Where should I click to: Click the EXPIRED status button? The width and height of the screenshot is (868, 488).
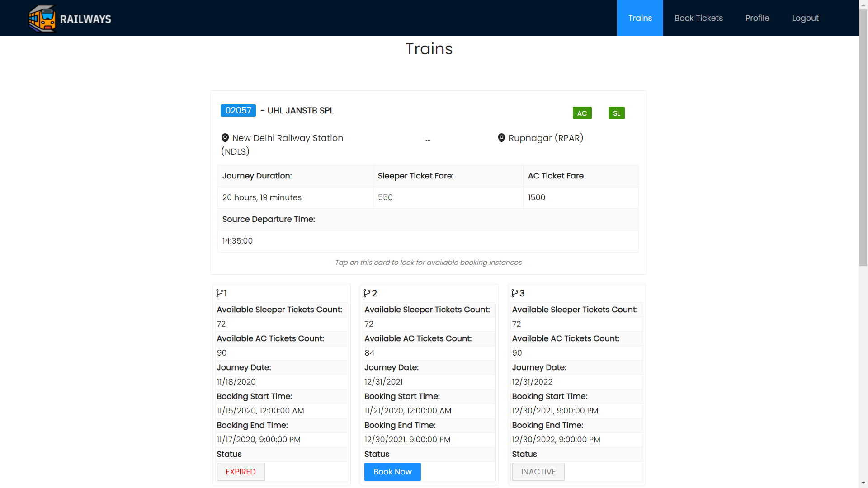(241, 472)
